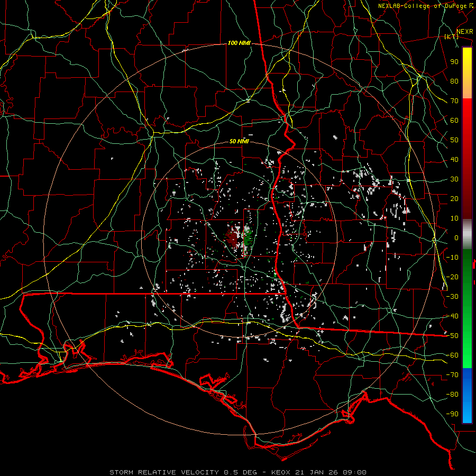Click the positive 60 value on the velocity scale

coord(454,121)
